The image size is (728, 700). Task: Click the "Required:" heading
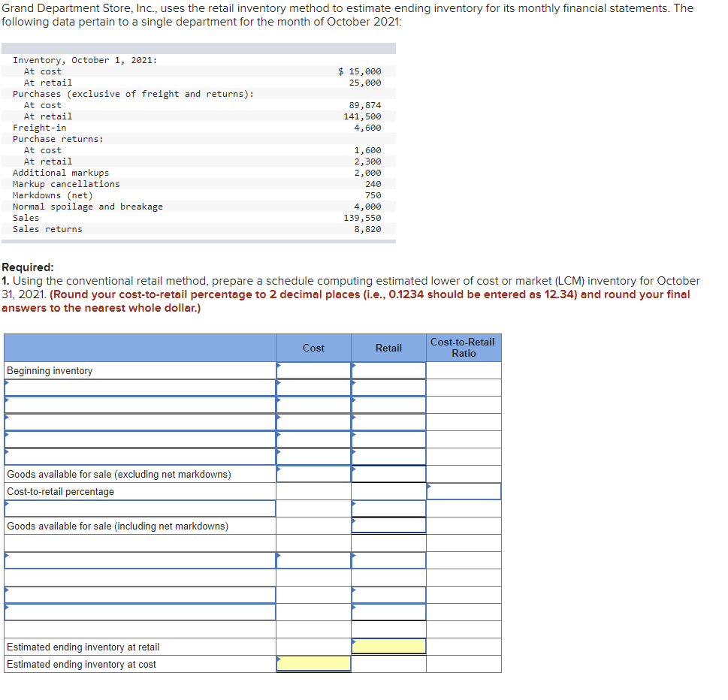pyautogui.click(x=28, y=267)
